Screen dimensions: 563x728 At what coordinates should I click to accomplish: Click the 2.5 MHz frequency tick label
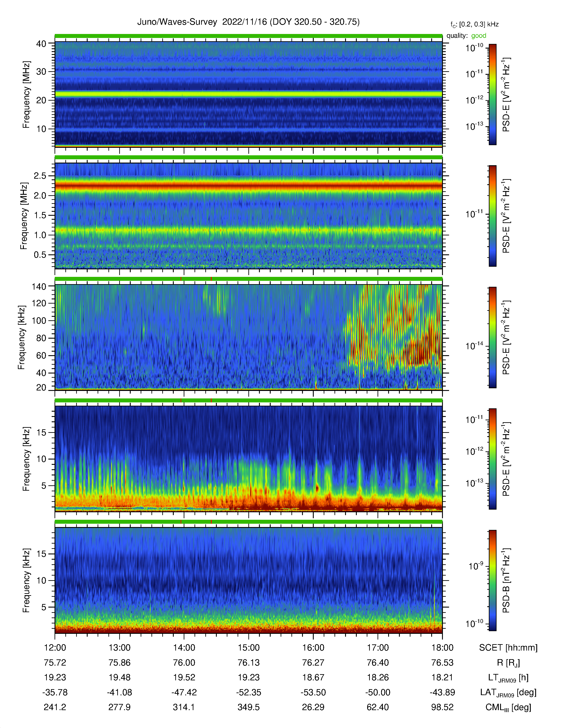pyautogui.click(x=40, y=176)
